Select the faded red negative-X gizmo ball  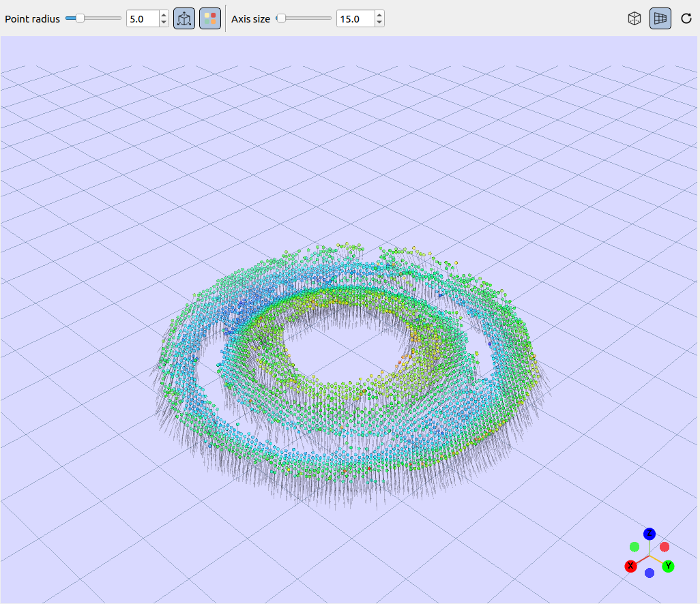pos(665,547)
